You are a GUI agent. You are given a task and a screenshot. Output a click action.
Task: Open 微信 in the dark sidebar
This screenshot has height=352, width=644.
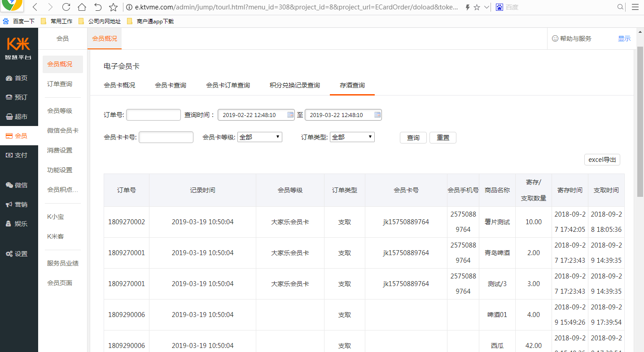(x=19, y=185)
